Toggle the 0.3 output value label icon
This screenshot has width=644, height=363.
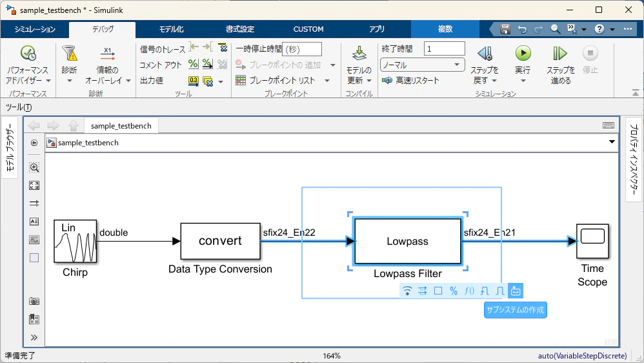click(193, 81)
